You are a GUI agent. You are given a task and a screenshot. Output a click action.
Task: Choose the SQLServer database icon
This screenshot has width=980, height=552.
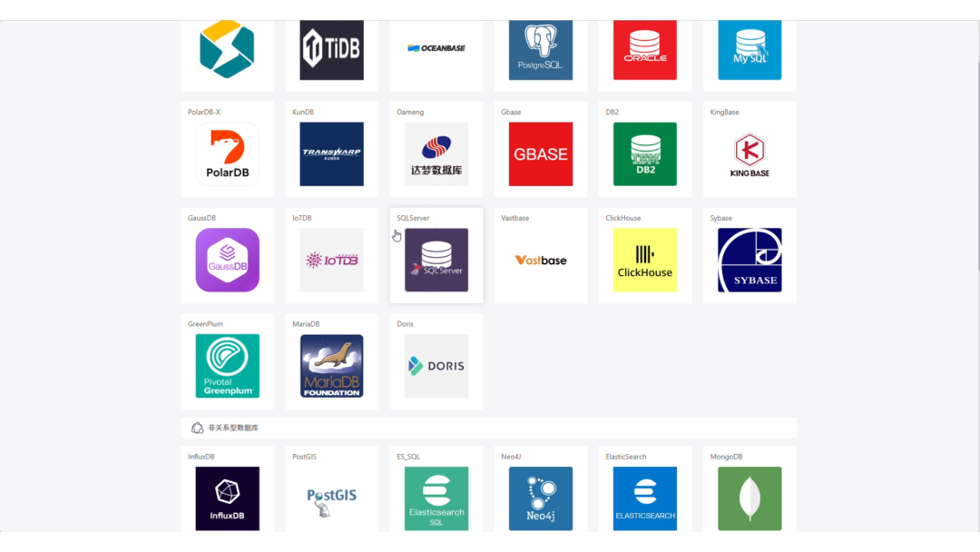pyautogui.click(x=436, y=260)
